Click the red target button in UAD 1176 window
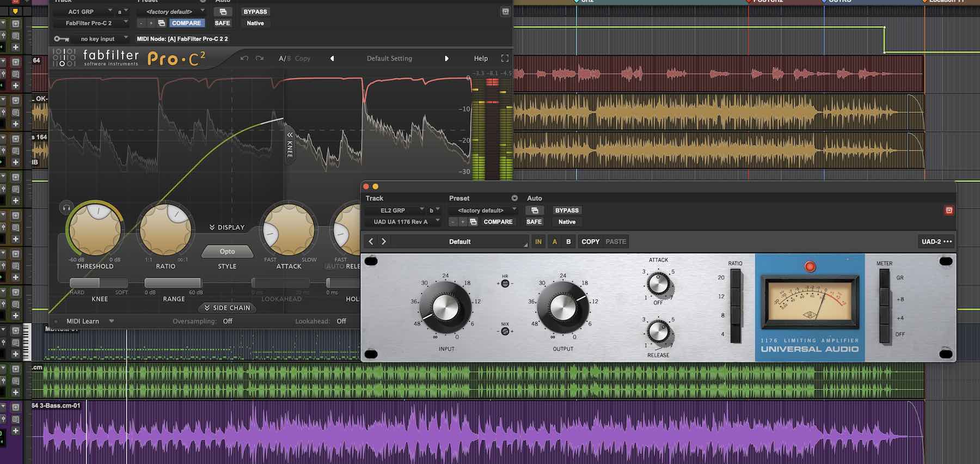This screenshot has width=980, height=464. click(949, 210)
